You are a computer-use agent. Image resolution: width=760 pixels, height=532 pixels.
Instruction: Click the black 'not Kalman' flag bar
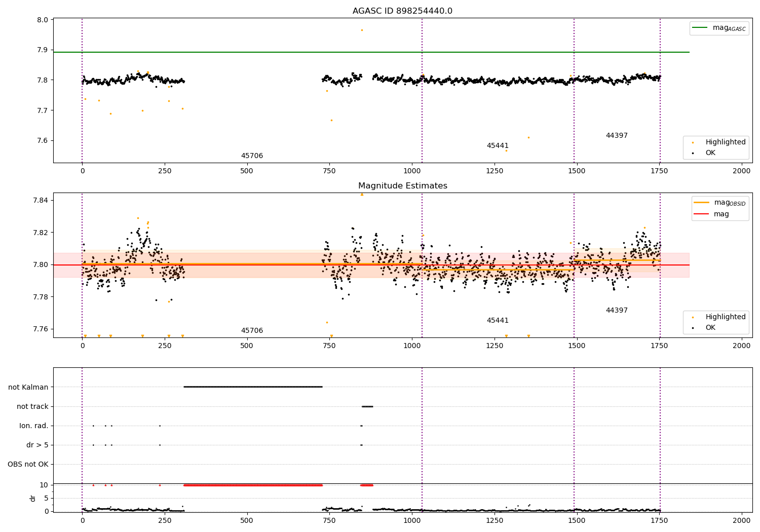[x=253, y=387]
